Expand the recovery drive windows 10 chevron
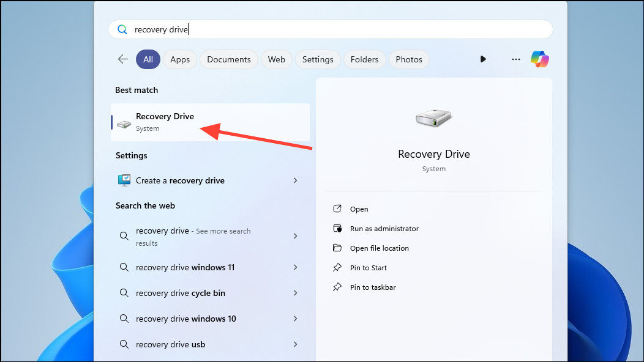The height and width of the screenshot is (362, 644). pos(295,319)
